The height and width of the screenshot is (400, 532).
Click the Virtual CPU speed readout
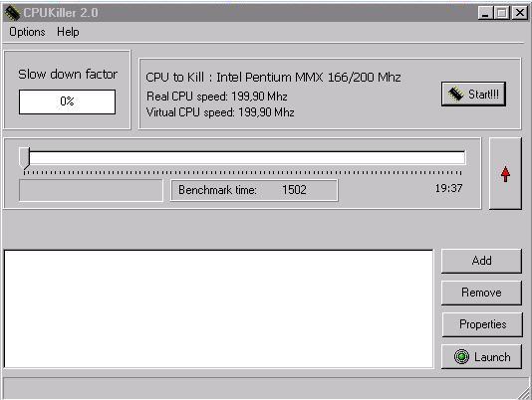click(220, 112)
